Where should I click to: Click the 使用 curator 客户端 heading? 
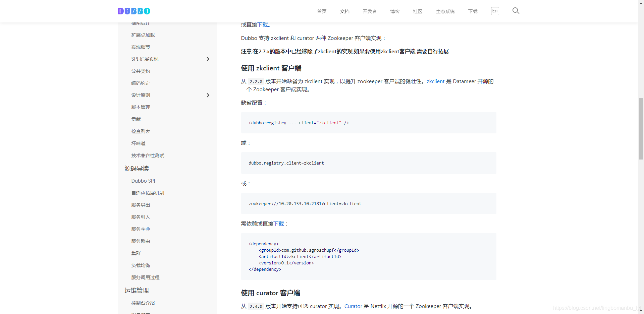pos(270,293)
